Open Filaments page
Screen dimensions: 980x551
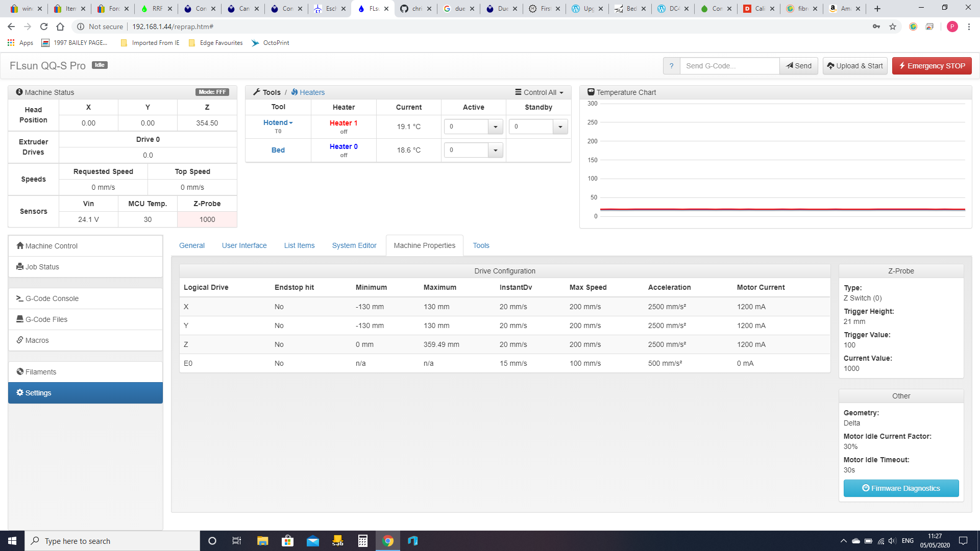pyautogui.click(x=85, y=372)
